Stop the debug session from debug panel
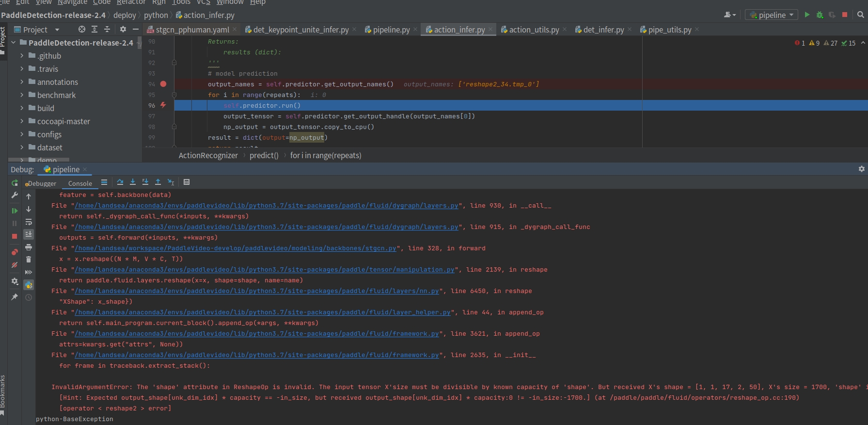The width and height of the screenshot is (868, 425). pyautogui.click(x=15, y=236)
